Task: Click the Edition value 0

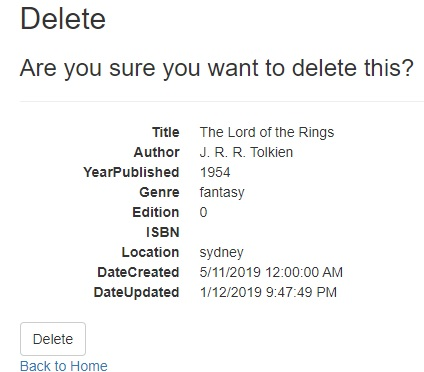Action: (x=203, y=212)
